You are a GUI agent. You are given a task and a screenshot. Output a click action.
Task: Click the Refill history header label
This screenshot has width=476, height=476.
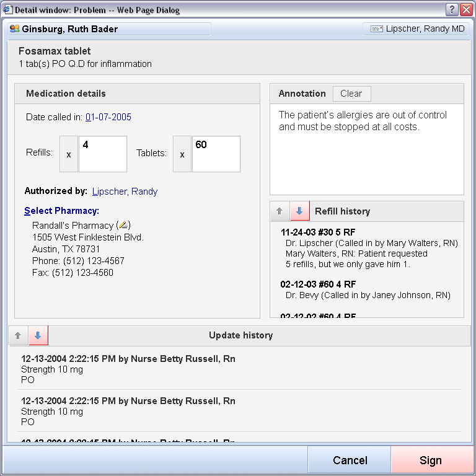342,211
